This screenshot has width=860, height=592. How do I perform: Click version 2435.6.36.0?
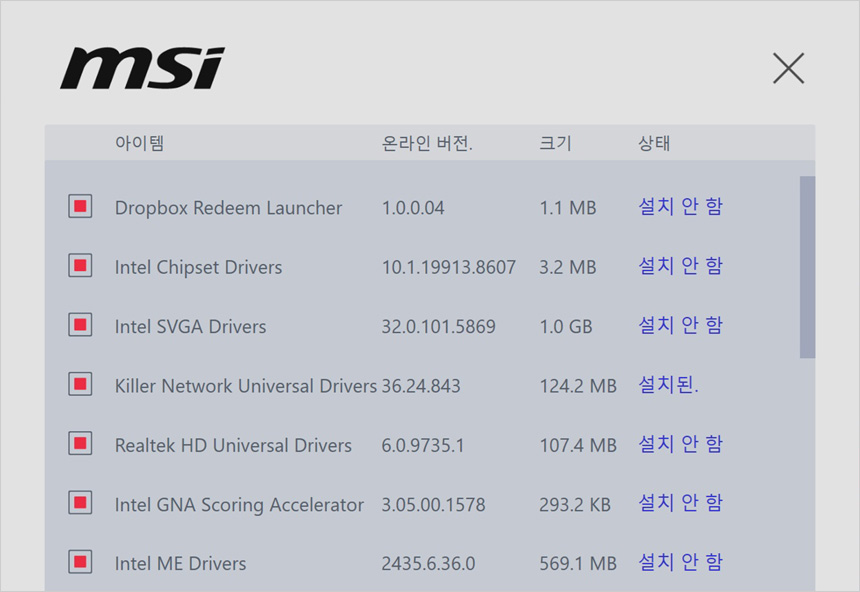[428, 563]
